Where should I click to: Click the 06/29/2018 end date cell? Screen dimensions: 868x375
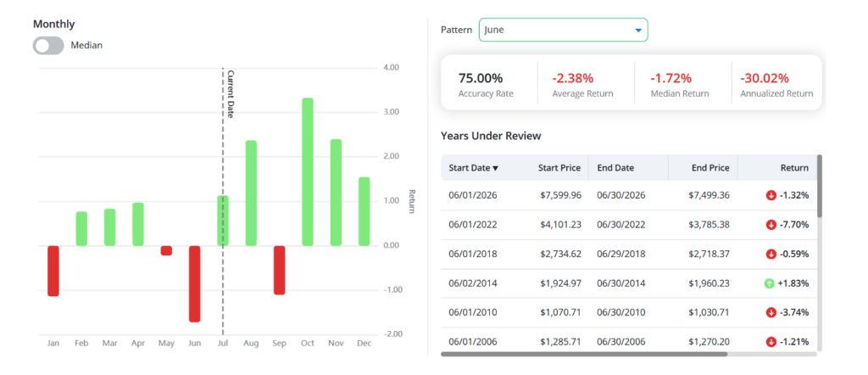click(x=621, y=255)
